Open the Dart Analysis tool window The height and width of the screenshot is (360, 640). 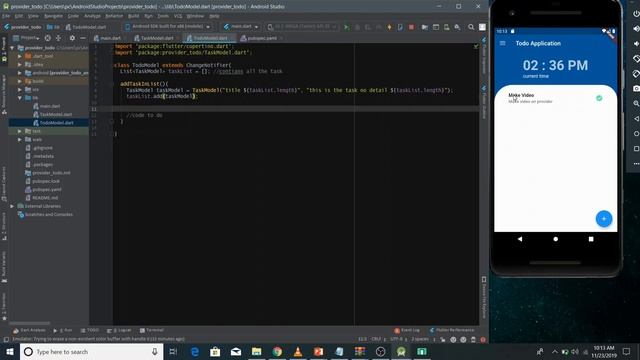pyautogui.click(x=29, y=330)
